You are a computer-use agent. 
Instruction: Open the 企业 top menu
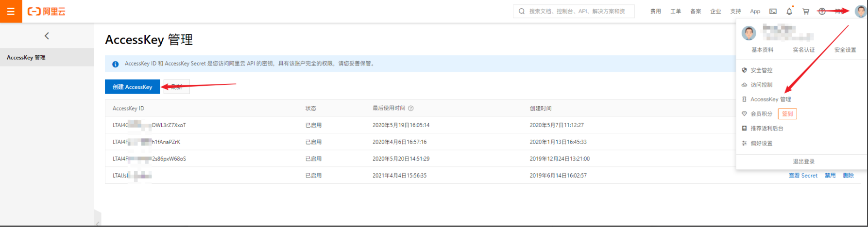[x=715, y=11]
